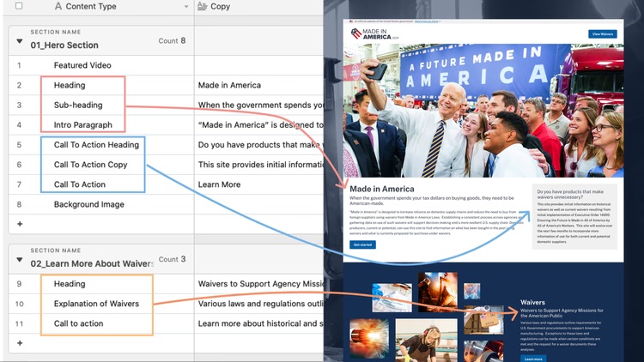Collapse the 02_Learn More About Waivers group
Screen dimensions: 644x362
pyautogui.click(x=19, y=259)
